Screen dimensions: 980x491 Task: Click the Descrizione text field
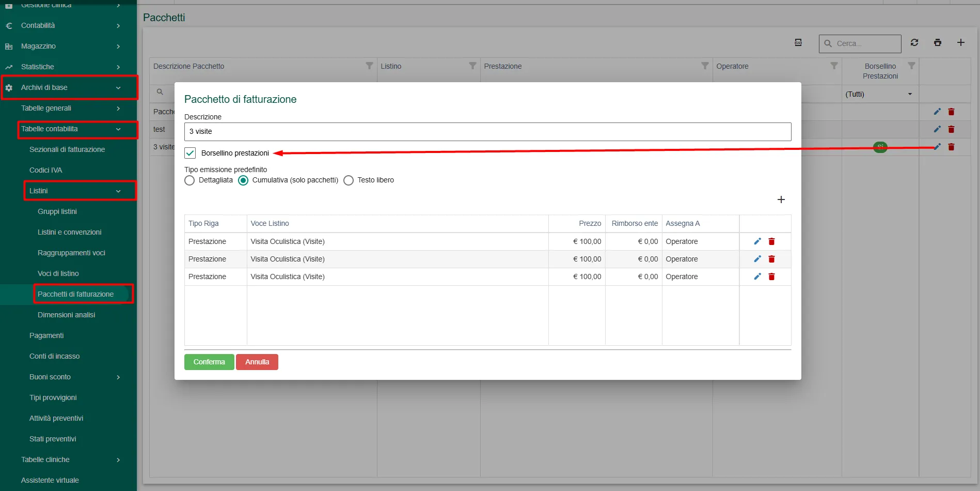click(x=487, y=132)
